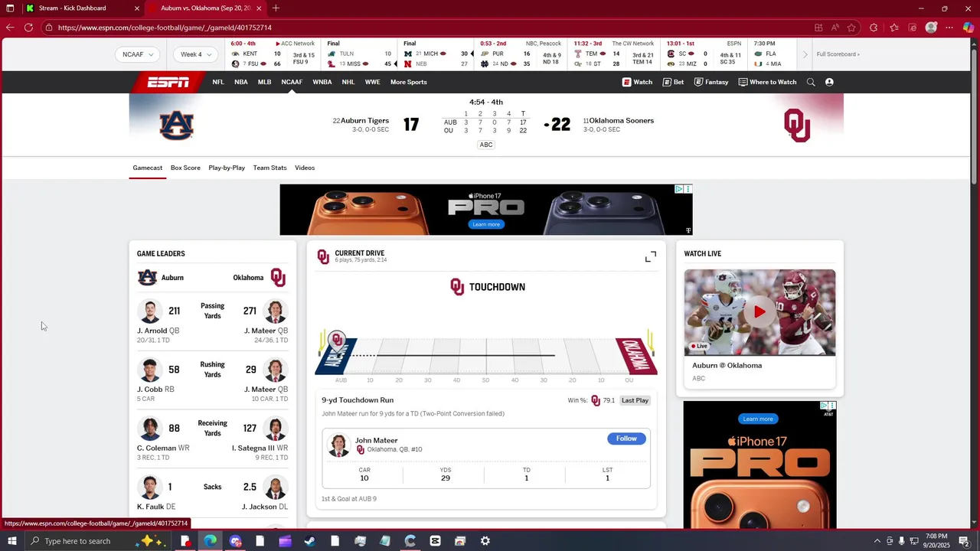Image resolution: width=980 pixels, height=551 pixels.
Task: Open J. Arnold passing leader photo
Action: point(150,311)
